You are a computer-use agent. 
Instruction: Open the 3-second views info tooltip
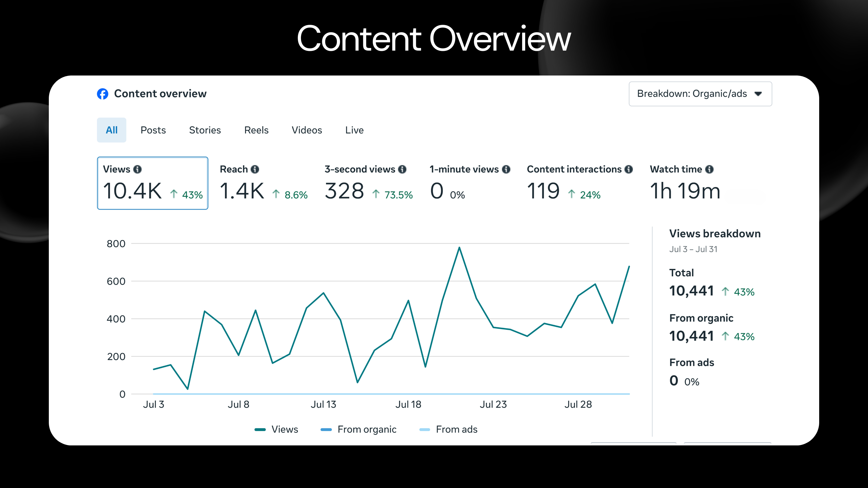coord(402,169)
